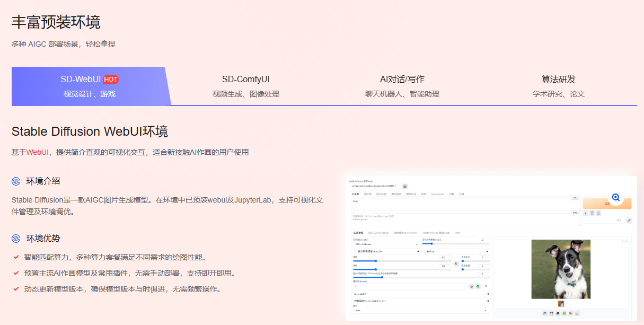Click the dice icon to randomize seed

tap(471, 286)
